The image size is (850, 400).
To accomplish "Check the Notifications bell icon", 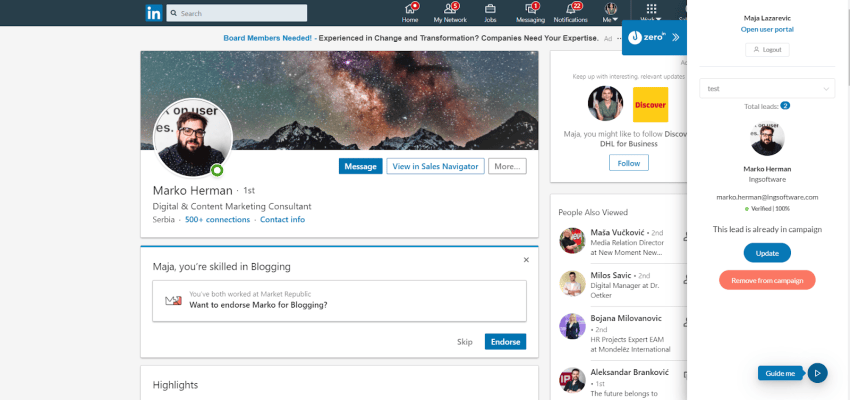I will coord(570,9).
